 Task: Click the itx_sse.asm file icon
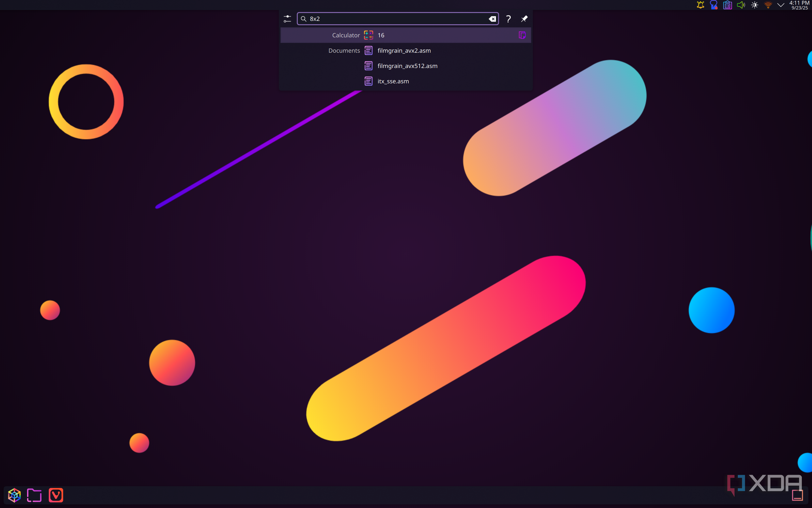pos(369,81)
